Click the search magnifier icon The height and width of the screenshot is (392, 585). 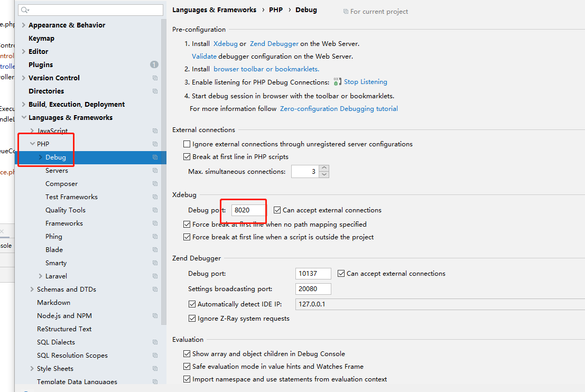[25, 10]
